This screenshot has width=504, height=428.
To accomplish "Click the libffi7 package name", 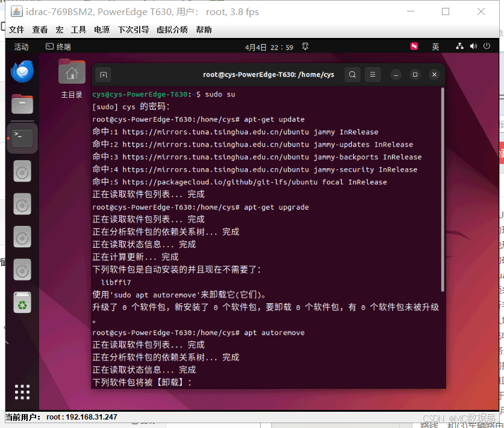I will tap(116, 283).
